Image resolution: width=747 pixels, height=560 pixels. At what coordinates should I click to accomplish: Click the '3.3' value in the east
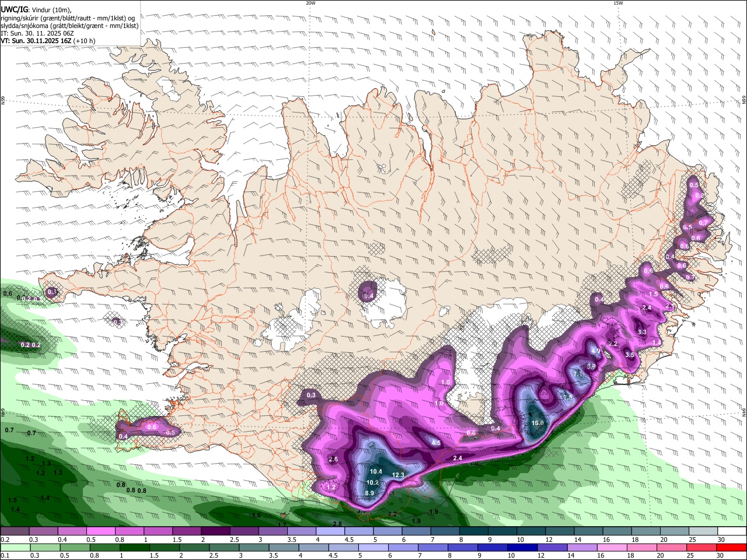(642, 331)
